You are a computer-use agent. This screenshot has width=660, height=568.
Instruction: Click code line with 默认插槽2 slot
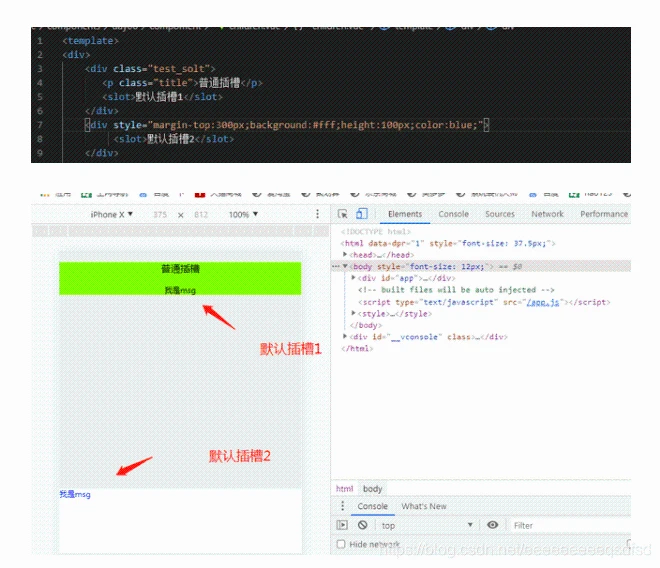(173, 139)
